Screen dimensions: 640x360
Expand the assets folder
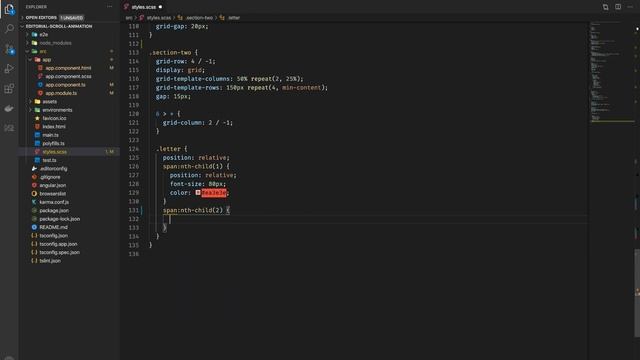click(49, 102)
